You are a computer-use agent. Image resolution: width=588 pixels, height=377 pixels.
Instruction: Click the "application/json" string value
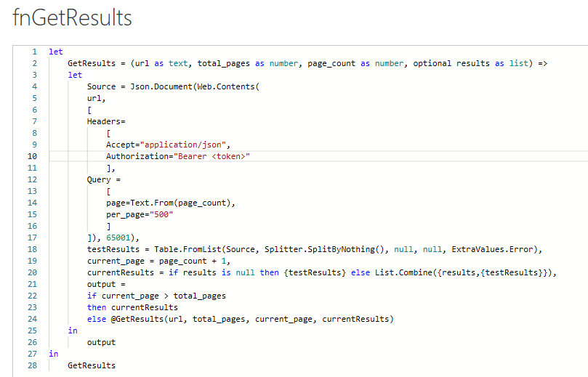(x=183, y=145)
